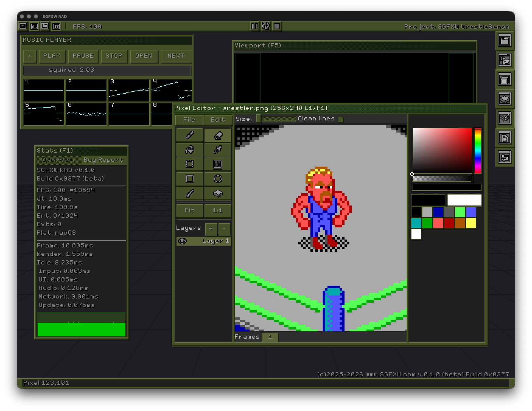Viewport: 532px width, 411px height.
Task: Click the squired 2:03 track progress bar
Action: point(107,70)
